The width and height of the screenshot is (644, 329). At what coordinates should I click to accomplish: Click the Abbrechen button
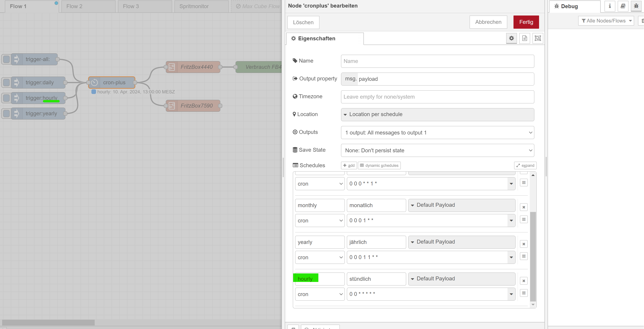coord(488,22)
